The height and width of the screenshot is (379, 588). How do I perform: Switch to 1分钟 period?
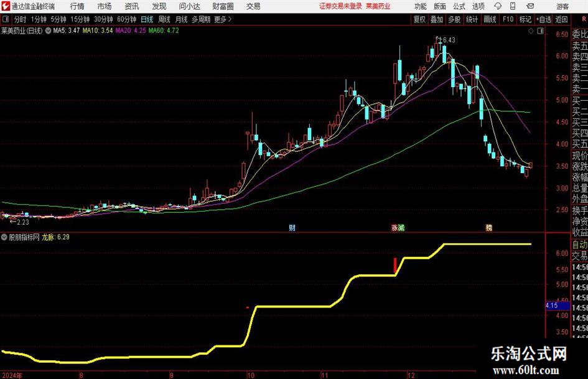point(39,19)
